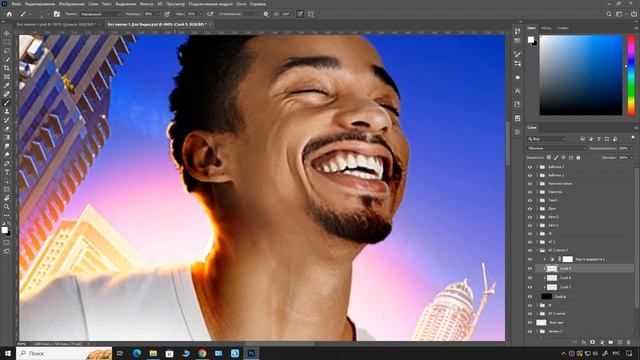Toggle layer filtering switch in Layers panel
Viewport: 640px width, 360px height.
pyautogui.click(x=633, y=138)
